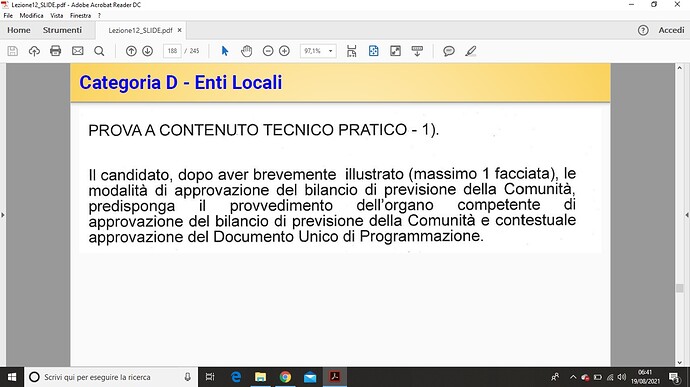Select the Lezione12_SLIDE.pdf document tab
Viewport: 690px width, 387px height.
click(140, 30)
